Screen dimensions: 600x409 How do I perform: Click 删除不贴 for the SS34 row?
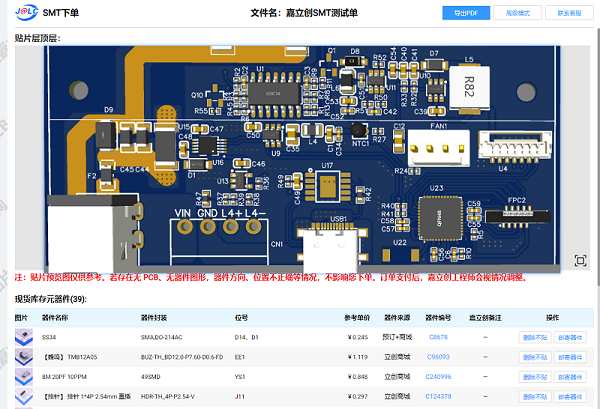[x=535, y=338]
